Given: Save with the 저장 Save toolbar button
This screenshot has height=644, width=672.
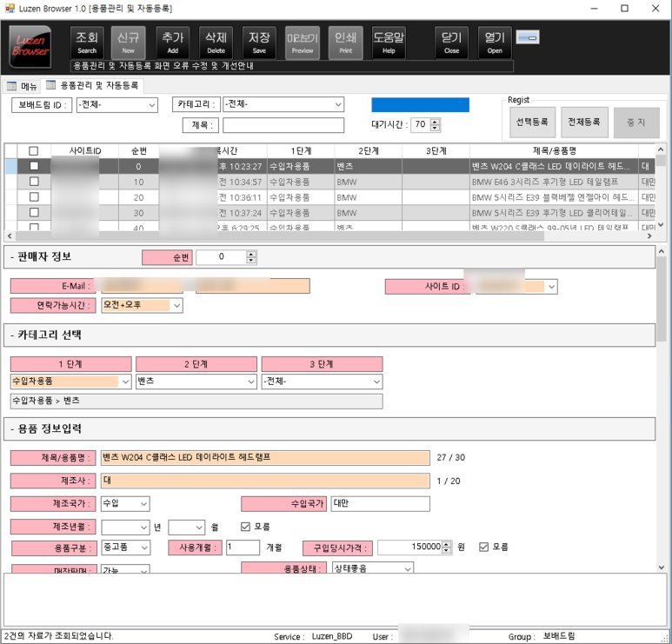Looking at the screenshot, I should (x=259, y=43).
